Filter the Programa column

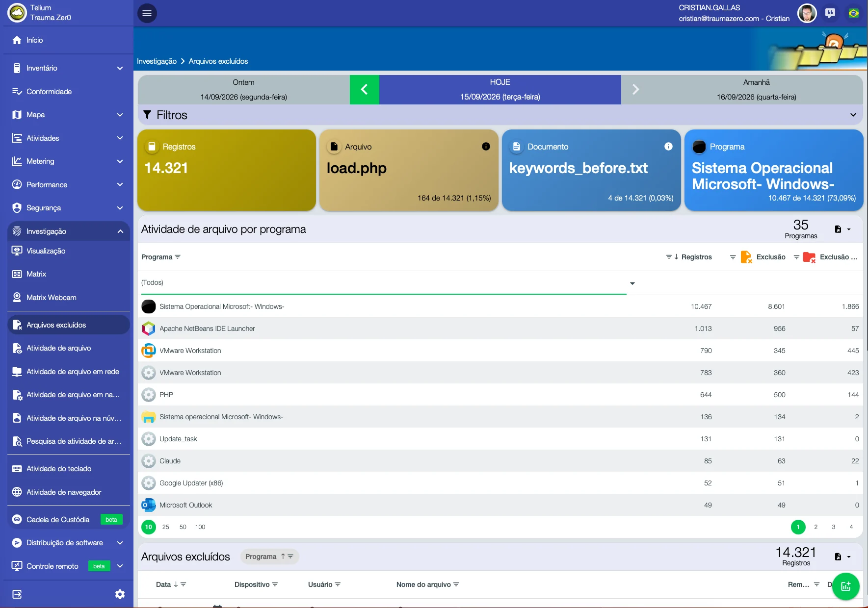pos(178,257)
